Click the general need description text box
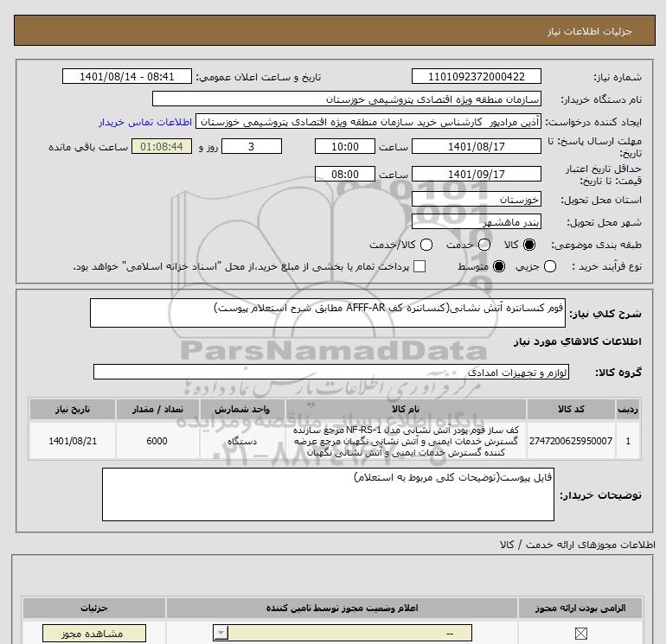The width and height of the screenshot is (666, 644). [x=328, y=313]
